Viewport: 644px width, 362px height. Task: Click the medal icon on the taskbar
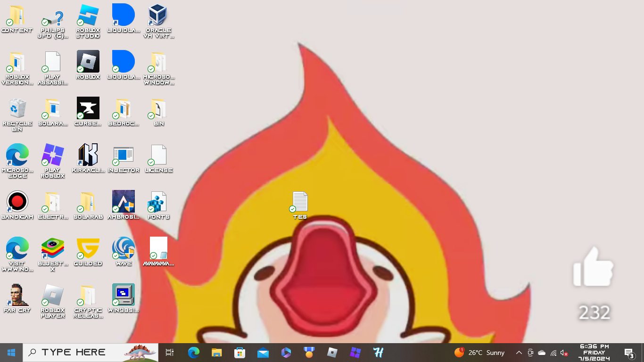click(x=309, y=353)
